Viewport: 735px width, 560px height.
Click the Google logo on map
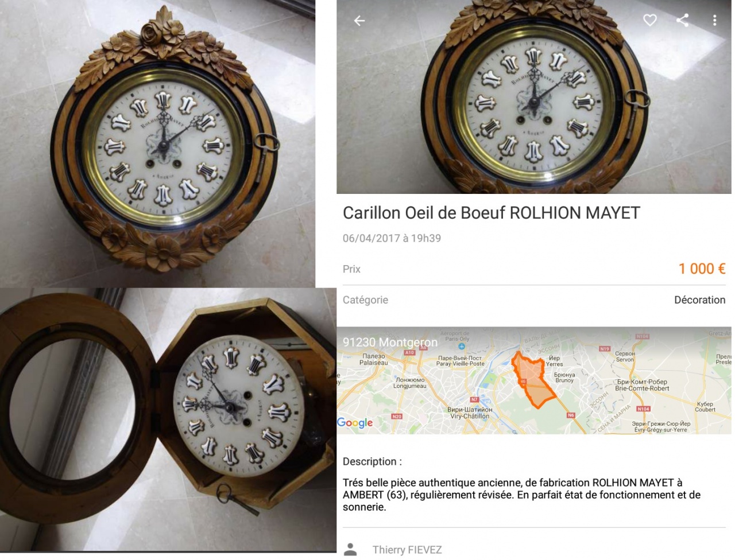coord(355,423)
